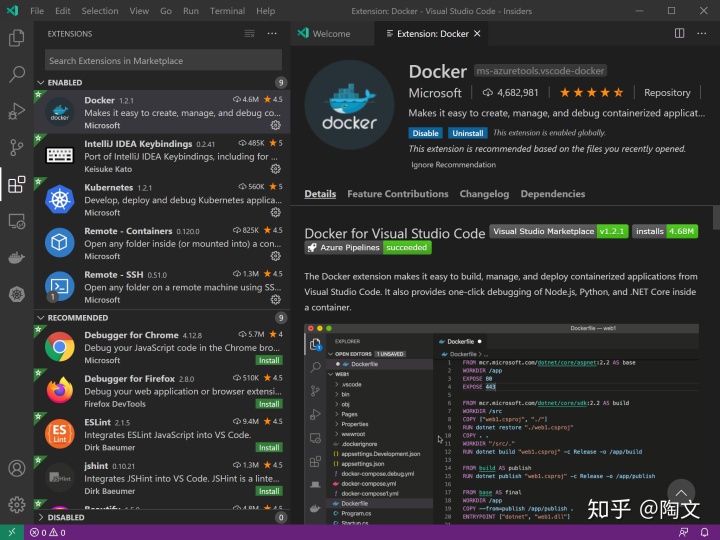Open the Docker view in activity bar
This screenshot has height=540, width=720.
coord(17,258)
